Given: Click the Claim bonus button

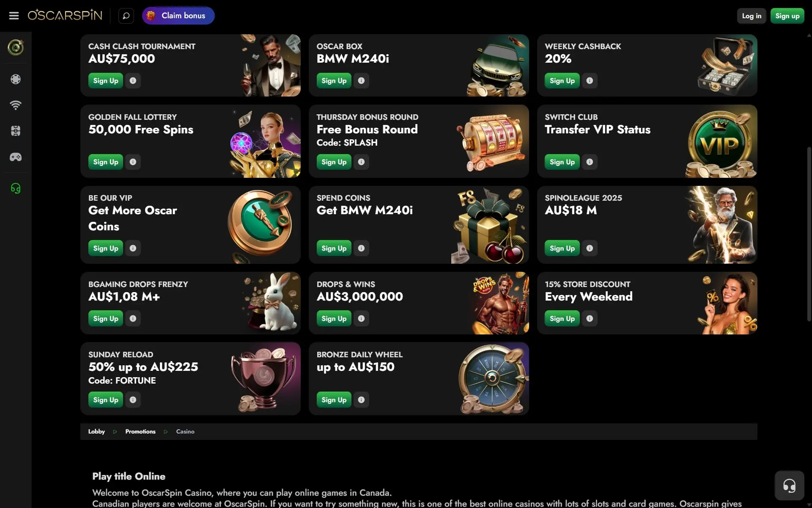Looking at the screenshot, I should 178,16.
